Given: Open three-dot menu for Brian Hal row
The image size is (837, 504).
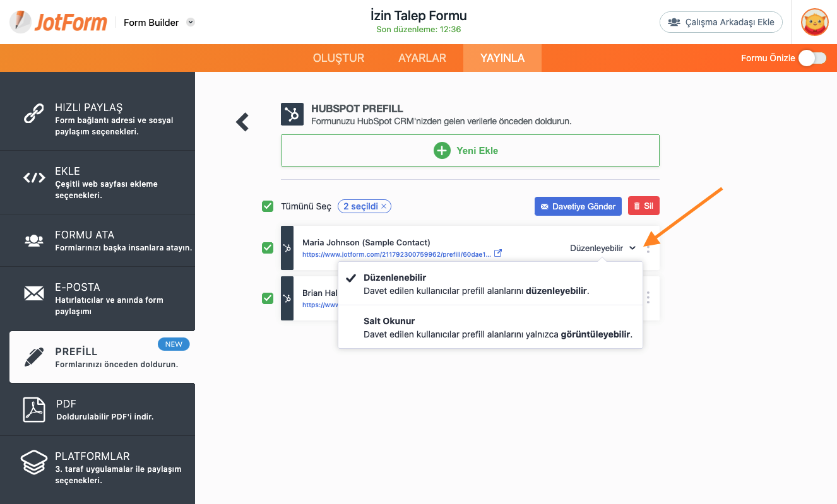Looking at the screenshot, I should point(648,298).
